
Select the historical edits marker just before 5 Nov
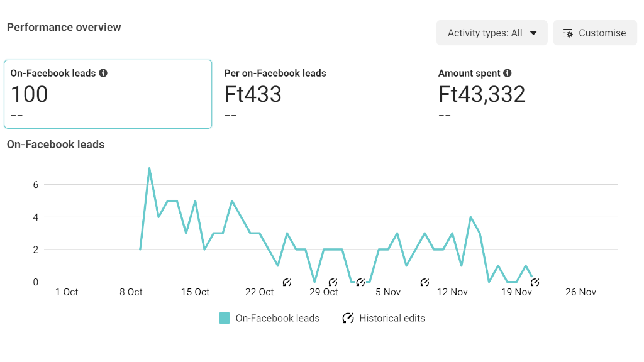click(360, 282)
